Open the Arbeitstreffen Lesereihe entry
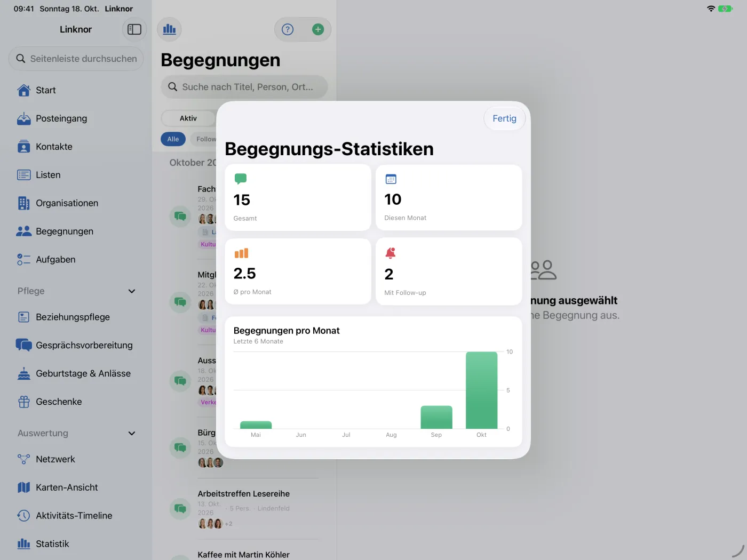 pyautogui.click(x=244, y=509)
